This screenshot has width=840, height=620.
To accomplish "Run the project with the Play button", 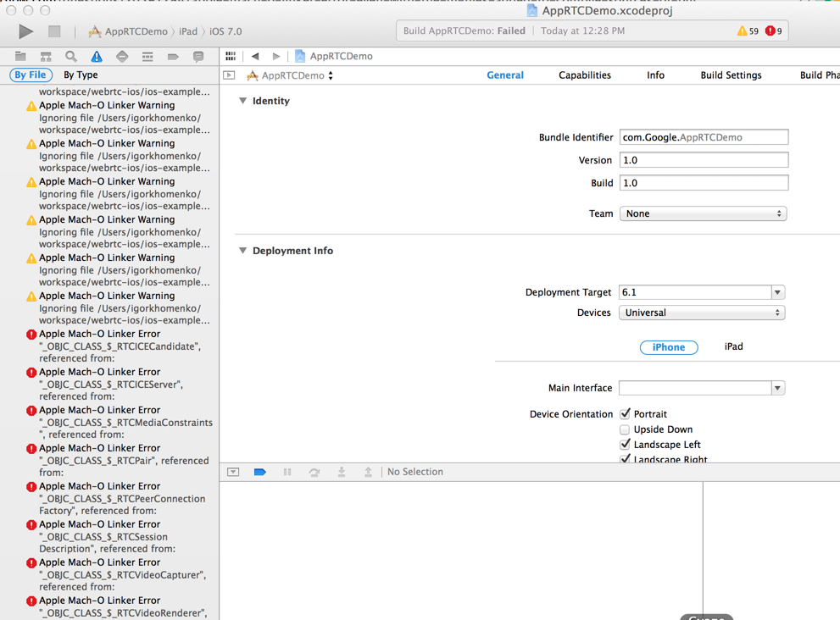I will pyautogui.click(x=25, y=31).
